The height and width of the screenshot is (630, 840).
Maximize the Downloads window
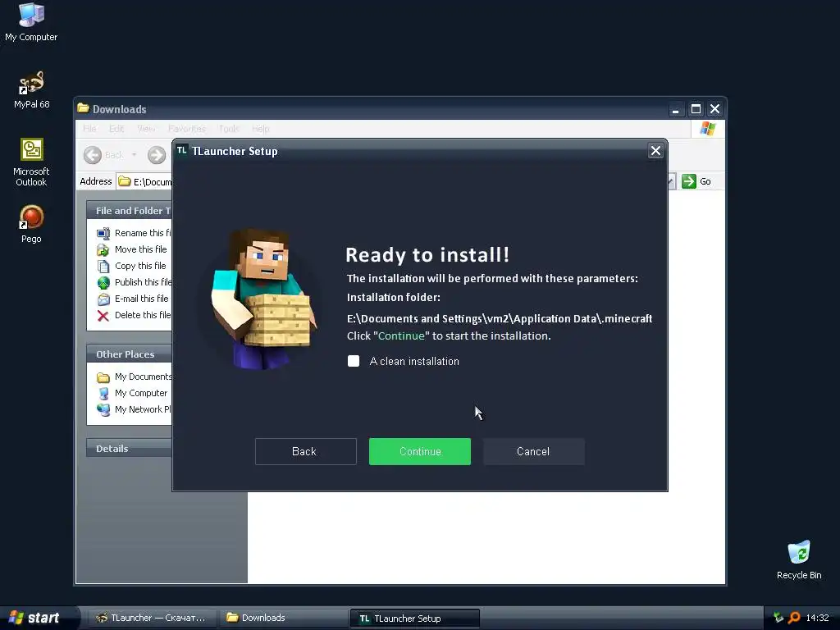(x=696, y=109)
